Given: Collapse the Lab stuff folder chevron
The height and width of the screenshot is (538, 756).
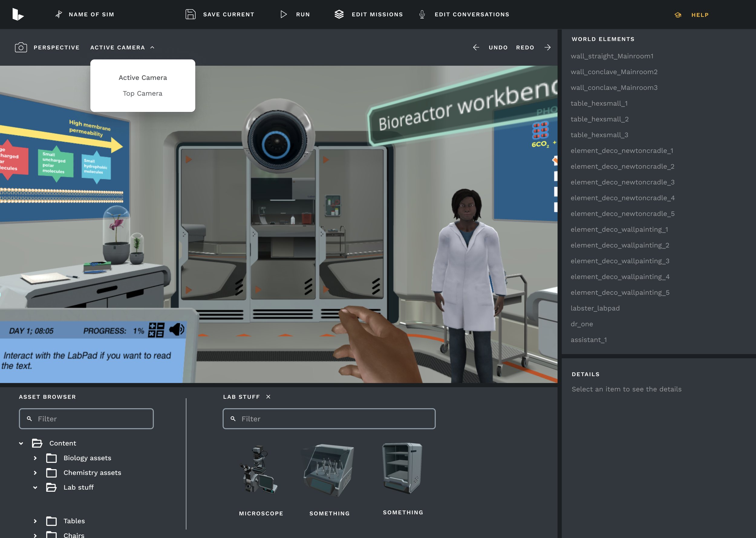Looking at the screenshot, I should click(x=35, y=487).
